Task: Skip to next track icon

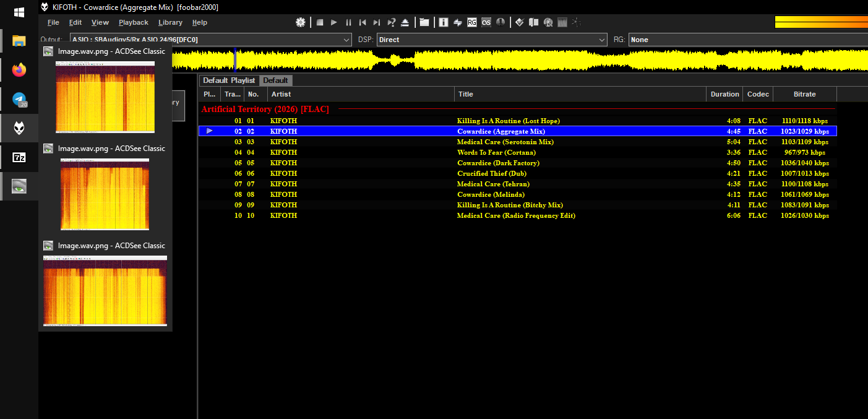Action: tap(377, 22)
